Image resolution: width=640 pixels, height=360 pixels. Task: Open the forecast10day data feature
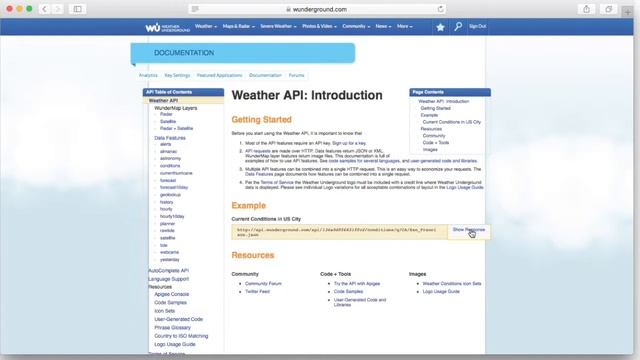[x=174, y=187]
